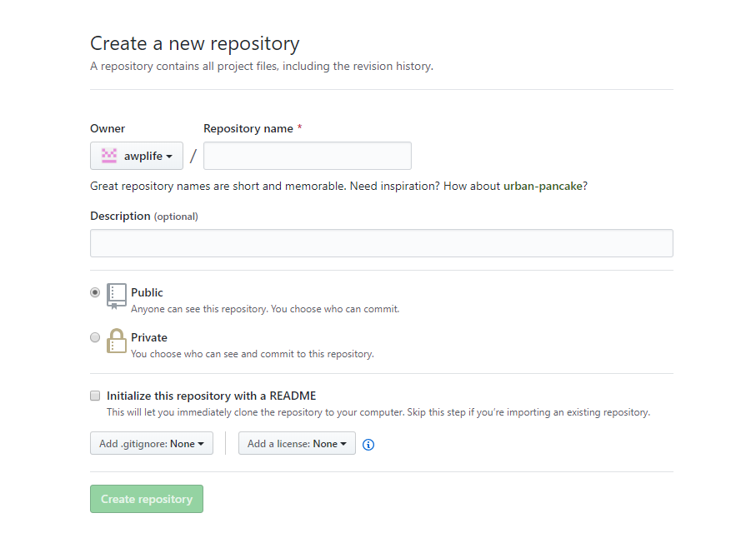Screen dimensions: 756x538
Task: Expand the Add .gitignore dropdown
Action: click(x=152, y=444)
